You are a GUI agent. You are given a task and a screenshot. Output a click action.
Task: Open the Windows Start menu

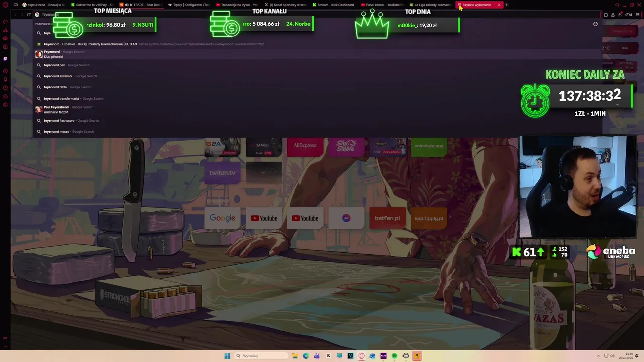tap(227, 356)
